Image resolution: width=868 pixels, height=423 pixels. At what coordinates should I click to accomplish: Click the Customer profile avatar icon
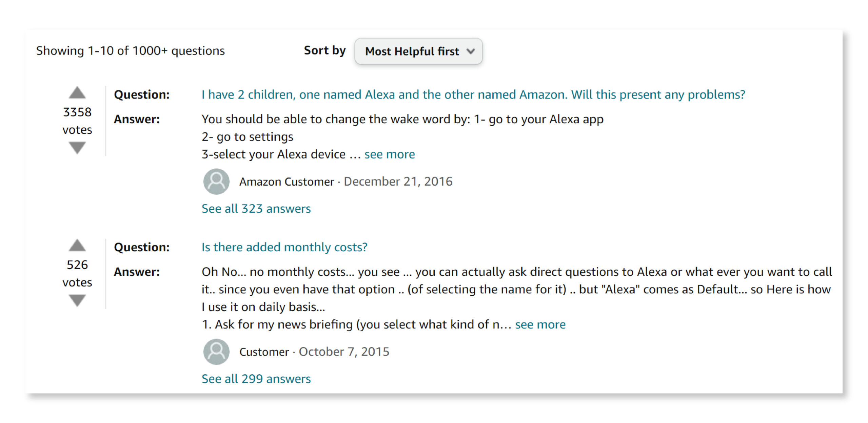point(216,352)
